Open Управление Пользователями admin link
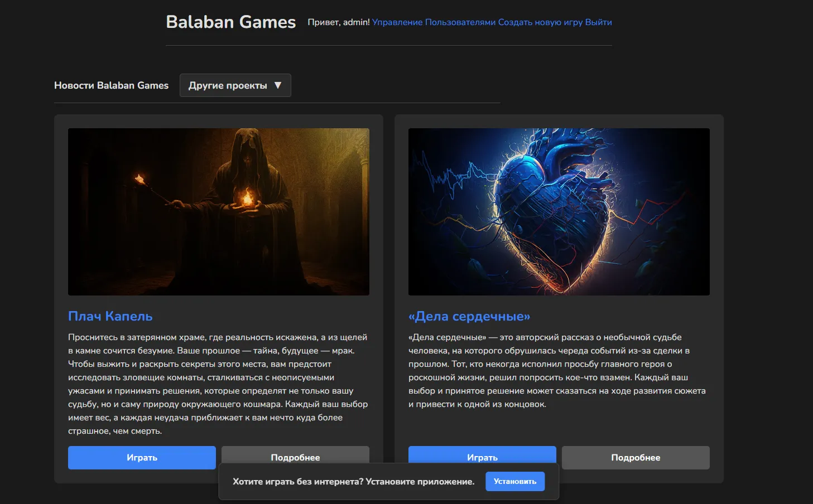Screen dimensions: 813x504 [x=434, y=22]
